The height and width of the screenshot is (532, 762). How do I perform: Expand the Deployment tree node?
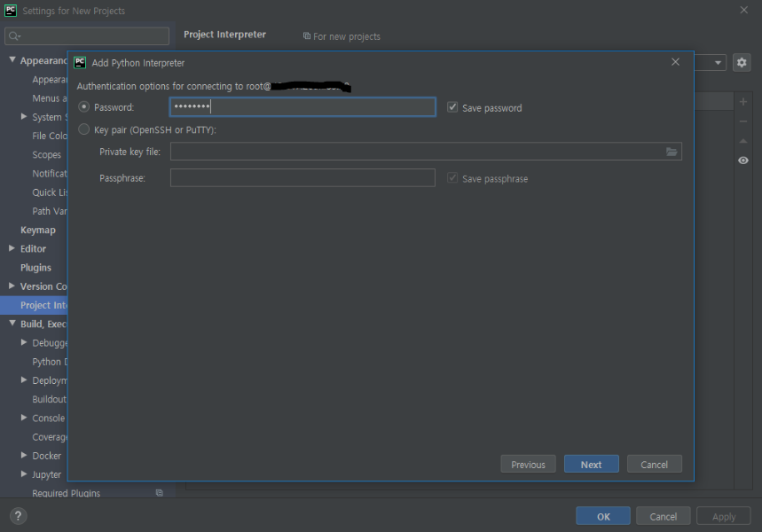coord(24,379)
